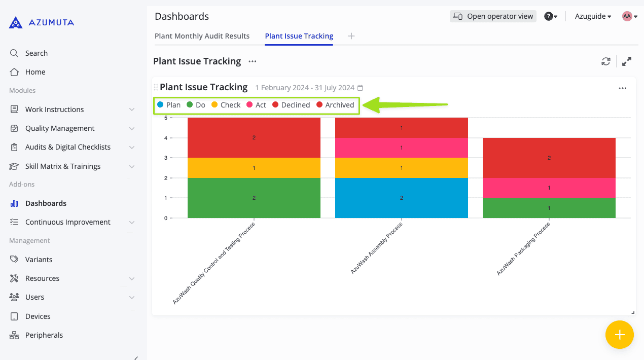
Task: Open the Variants management page
Action: point(38,259)
